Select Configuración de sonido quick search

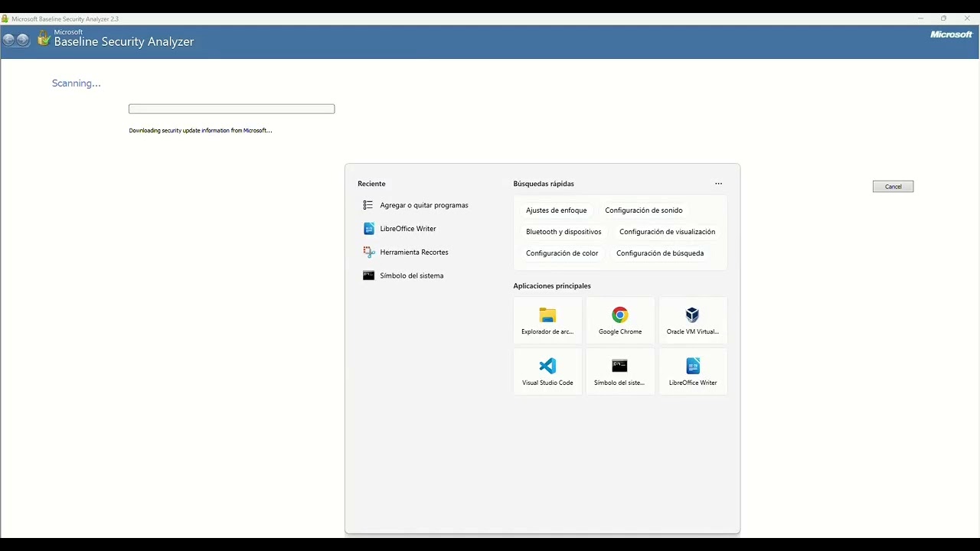644,210
